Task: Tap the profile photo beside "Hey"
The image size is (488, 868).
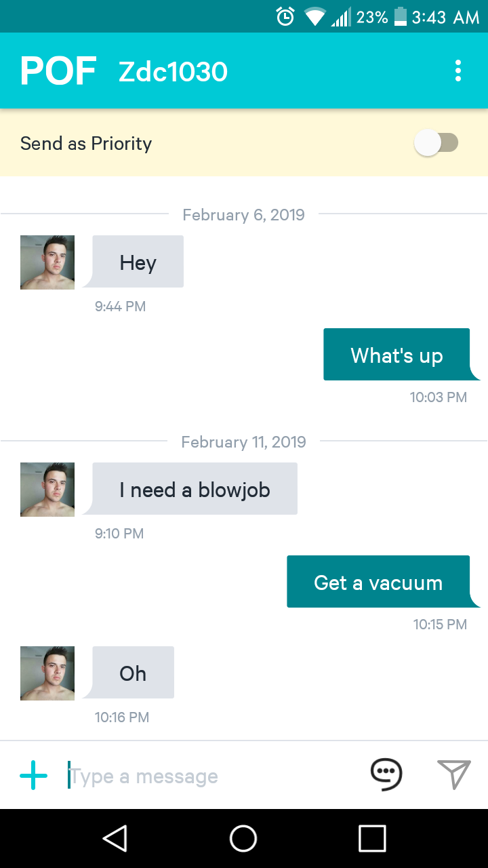Action: click(47, 262)
